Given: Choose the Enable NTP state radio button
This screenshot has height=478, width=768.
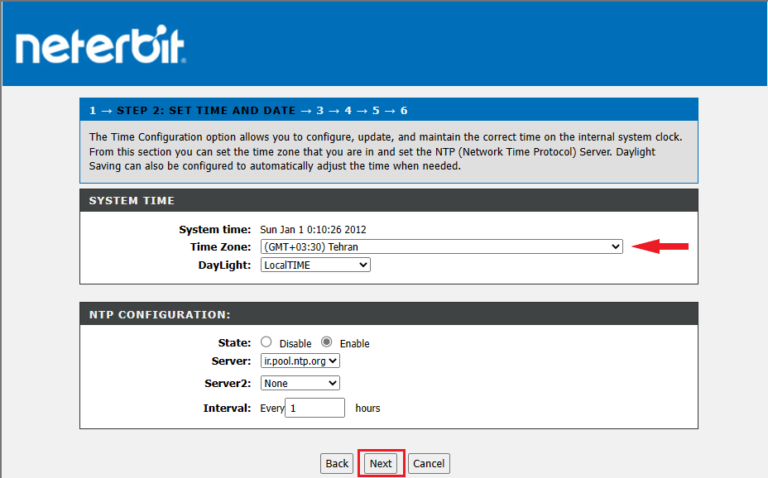Looking at the screenshot, I should point(327,342).
